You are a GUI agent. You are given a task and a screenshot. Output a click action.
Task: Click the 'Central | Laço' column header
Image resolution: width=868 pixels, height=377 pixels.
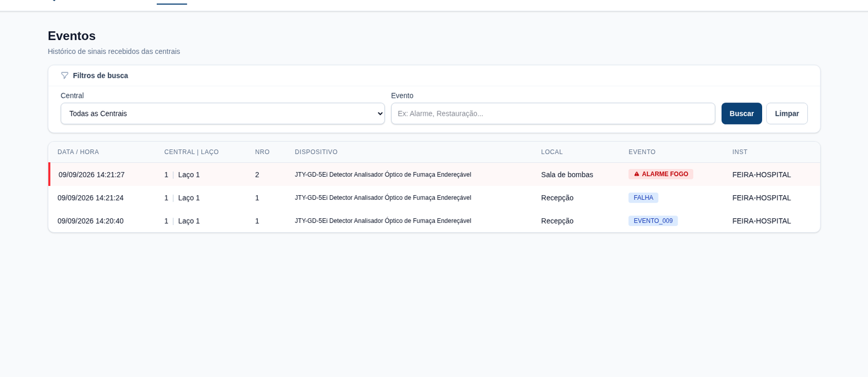(x=192, y=152)
